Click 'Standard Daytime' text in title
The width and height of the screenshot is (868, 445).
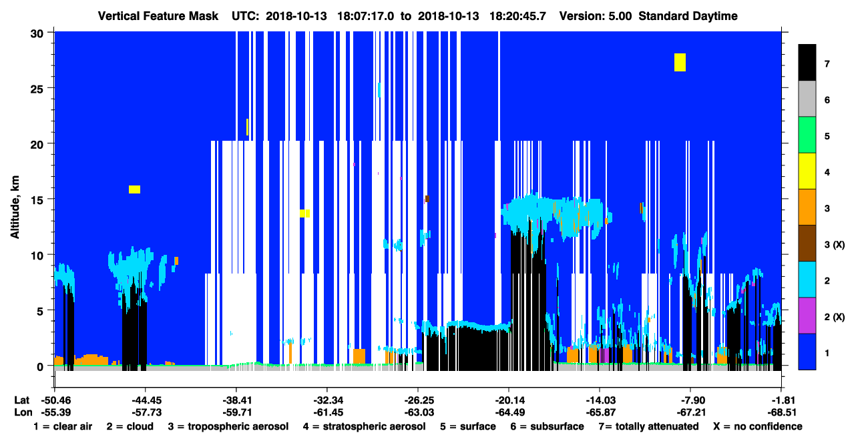[688, 16]
